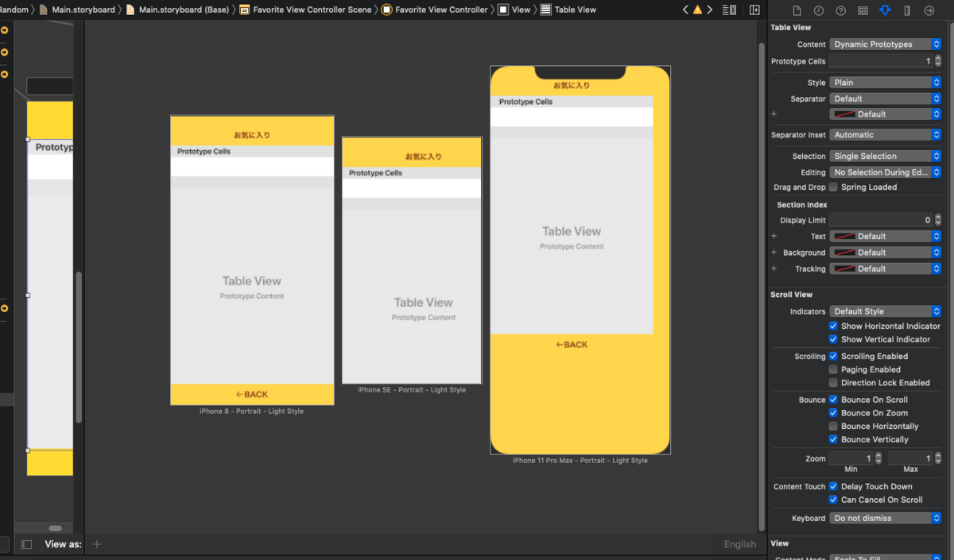The height and width of the screenshot is (560, 954).
Task: Add Section Index Text variation with plus
Action: click(x=774, y=236)
